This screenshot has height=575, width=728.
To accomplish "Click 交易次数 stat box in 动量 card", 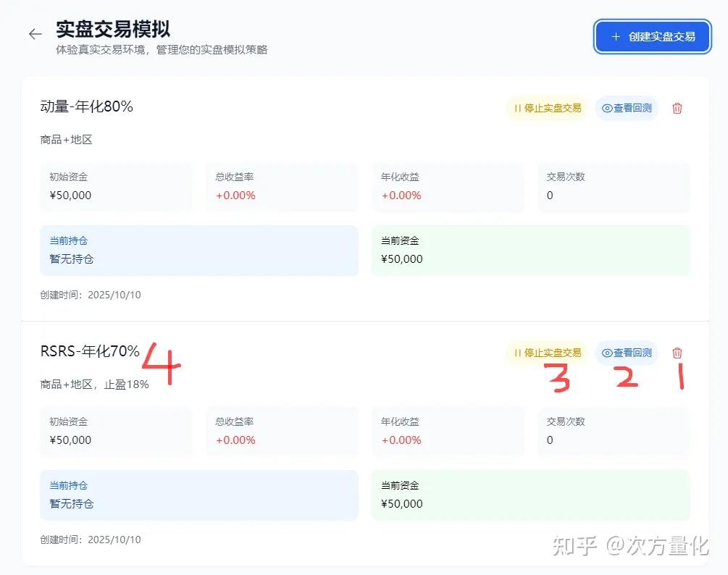I will click(614, 187).
